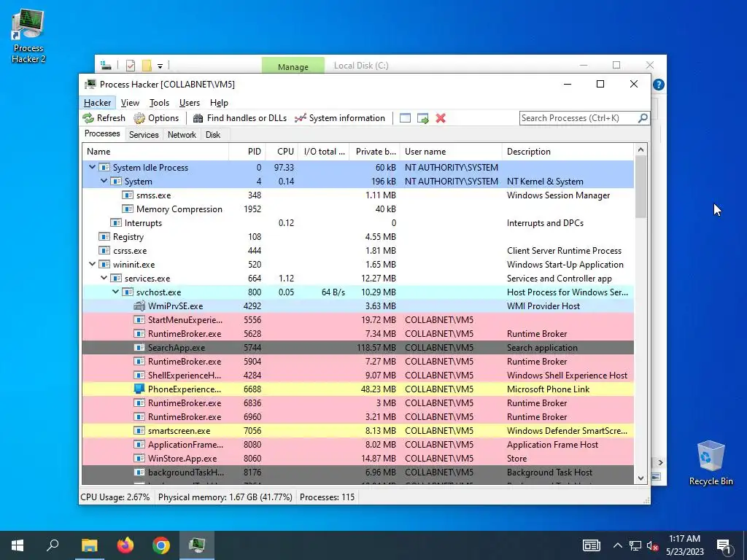
Task: Click the Search Processes input field
Action: pos(578,118)
